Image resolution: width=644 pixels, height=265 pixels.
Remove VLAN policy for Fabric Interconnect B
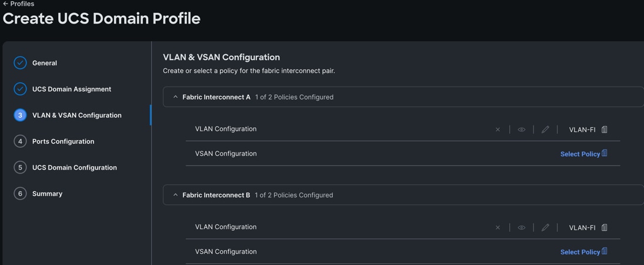[x=498, y=227]
